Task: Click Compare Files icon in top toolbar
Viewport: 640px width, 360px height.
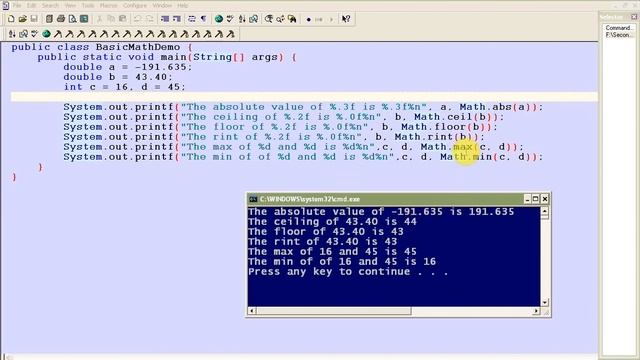Action: (253, 19)
